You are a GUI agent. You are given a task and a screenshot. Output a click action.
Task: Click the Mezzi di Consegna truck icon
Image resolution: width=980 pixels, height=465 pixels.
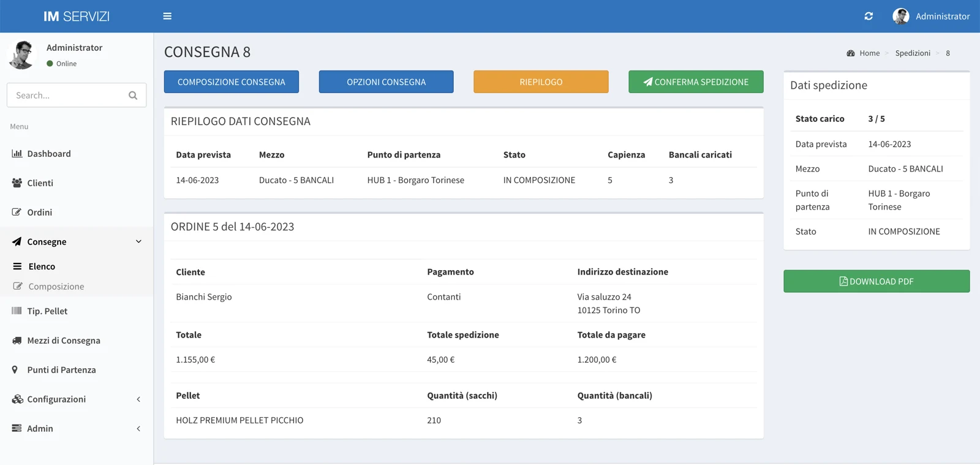click(x=17, y=340)
